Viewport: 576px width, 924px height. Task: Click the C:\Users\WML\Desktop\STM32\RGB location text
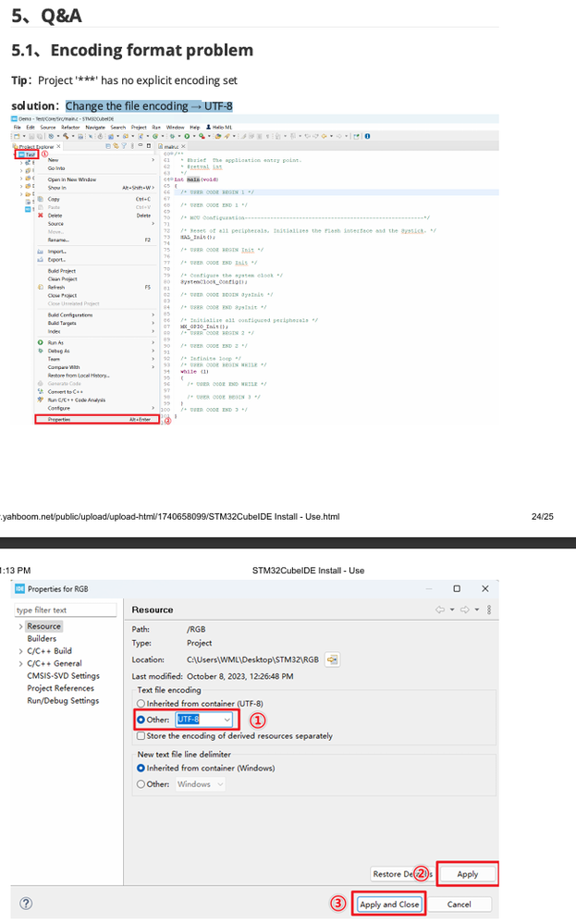coord(252,659)
